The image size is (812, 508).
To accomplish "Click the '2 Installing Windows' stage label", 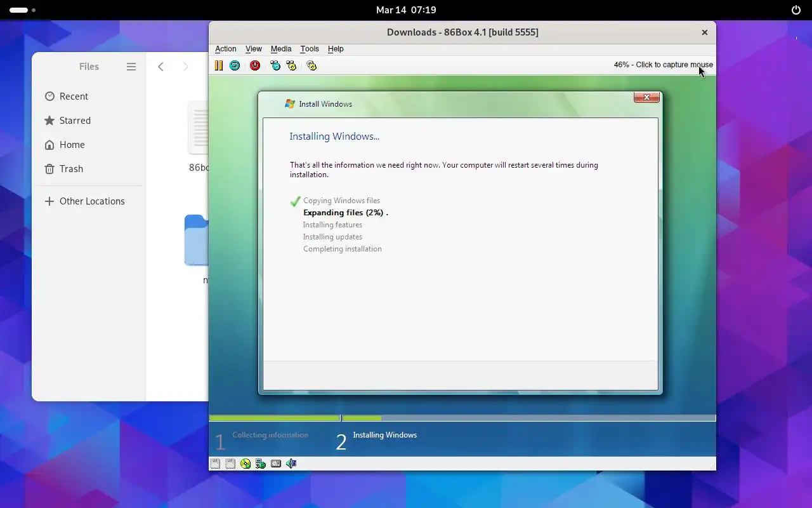I will 376,440.
